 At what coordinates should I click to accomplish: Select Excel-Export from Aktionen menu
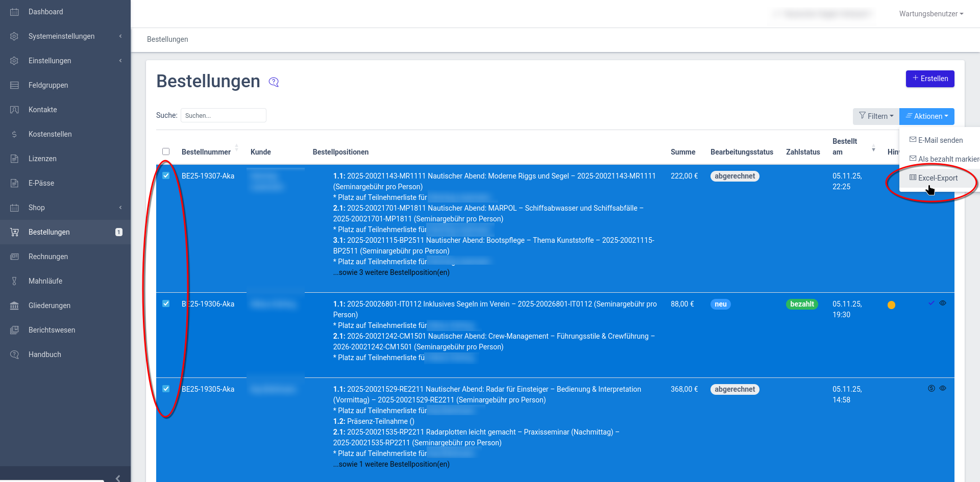tap(937, 178)
